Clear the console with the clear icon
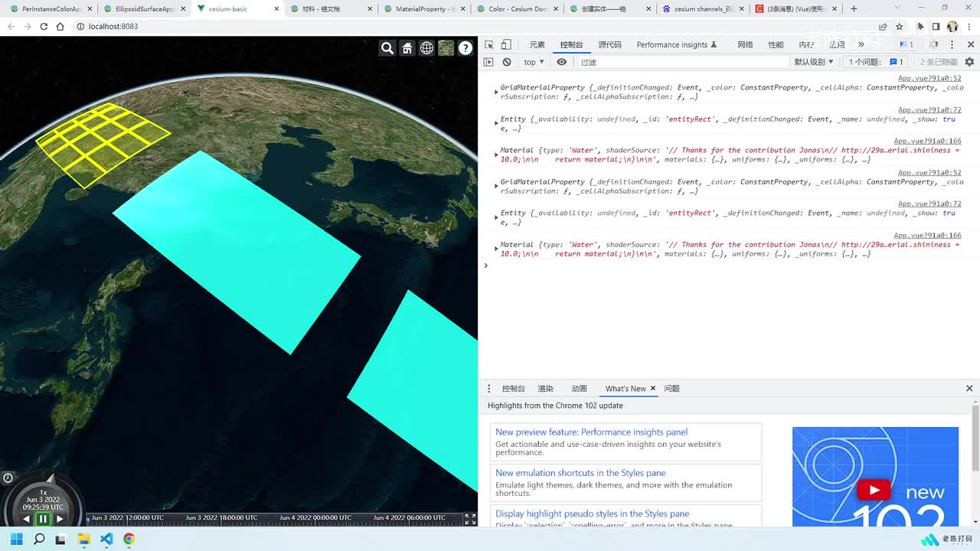Image resolution: width=980 pixels, height=551 pixels. point(507,62)
